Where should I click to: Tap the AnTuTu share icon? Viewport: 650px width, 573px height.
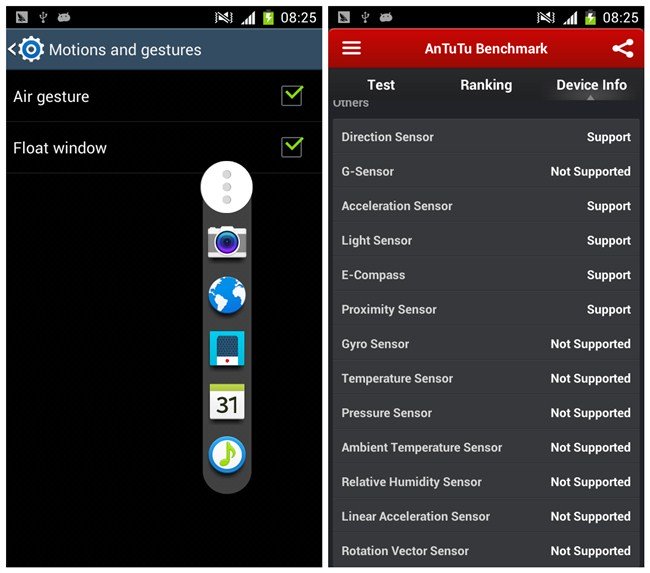point(622,48)
